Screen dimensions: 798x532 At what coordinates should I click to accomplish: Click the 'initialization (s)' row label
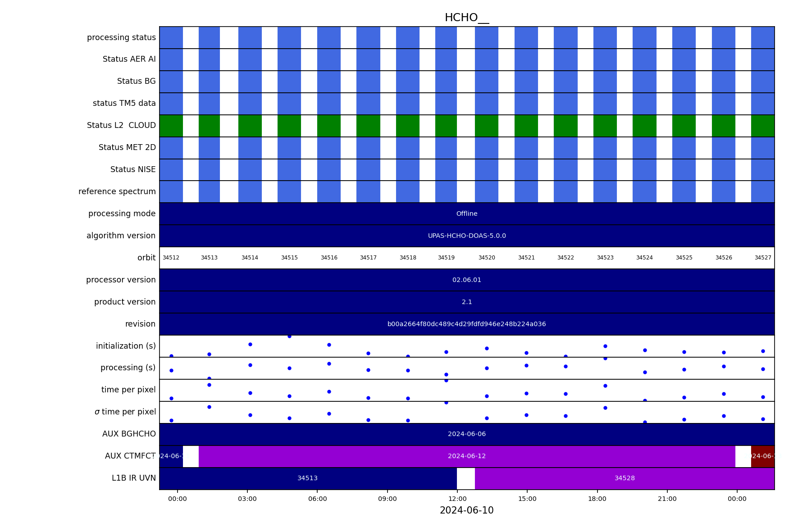click(126, 346)
